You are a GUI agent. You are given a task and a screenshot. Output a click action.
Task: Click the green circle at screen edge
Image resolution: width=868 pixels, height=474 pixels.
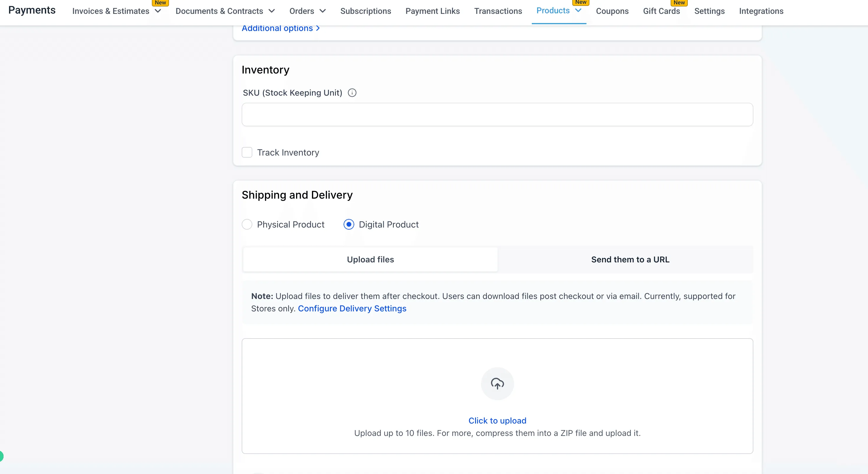(1, 456)
